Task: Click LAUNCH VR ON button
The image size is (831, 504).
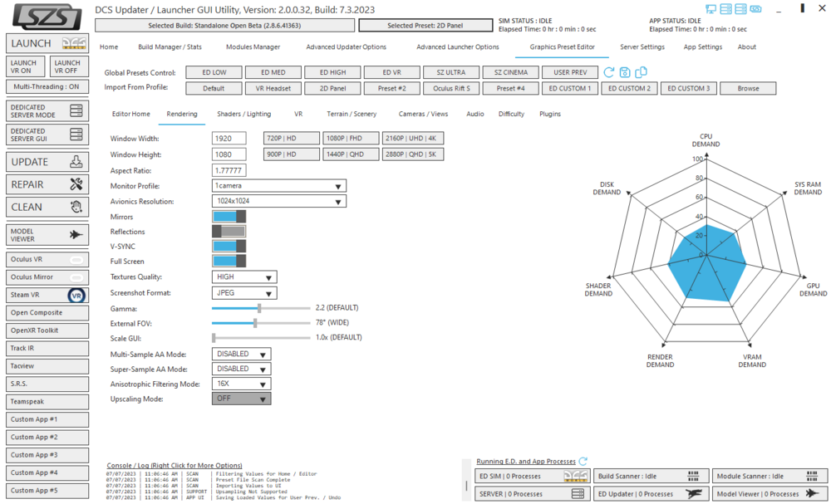Action: click(x=26, y=66)
